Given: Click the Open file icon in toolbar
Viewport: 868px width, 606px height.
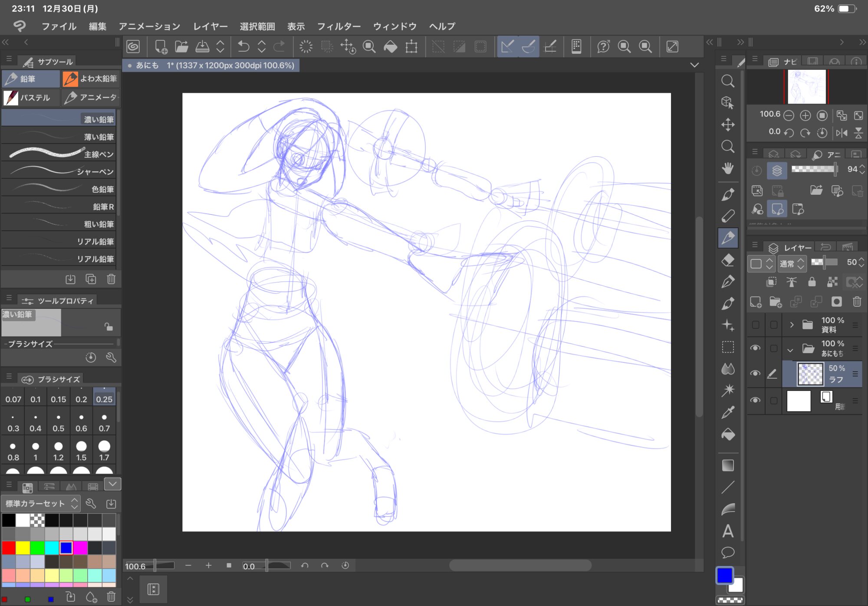Looking at the screenshot, I should click(181, 46).
